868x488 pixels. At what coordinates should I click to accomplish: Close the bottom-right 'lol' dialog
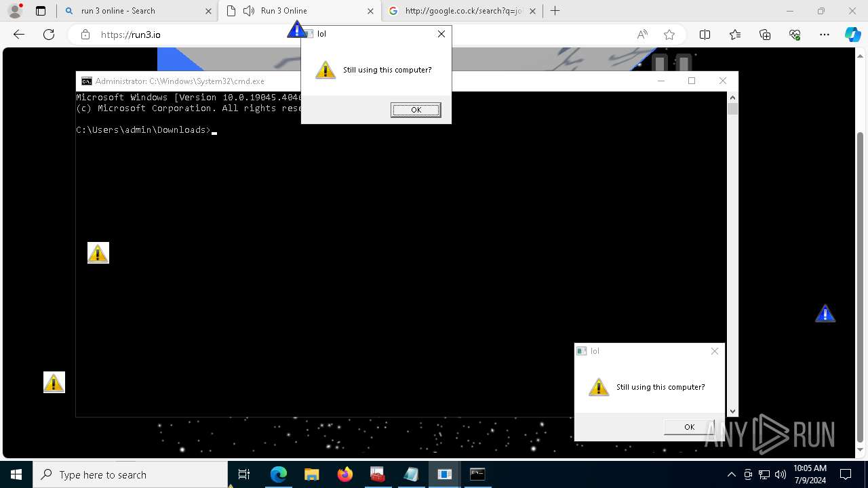point(714,351)
